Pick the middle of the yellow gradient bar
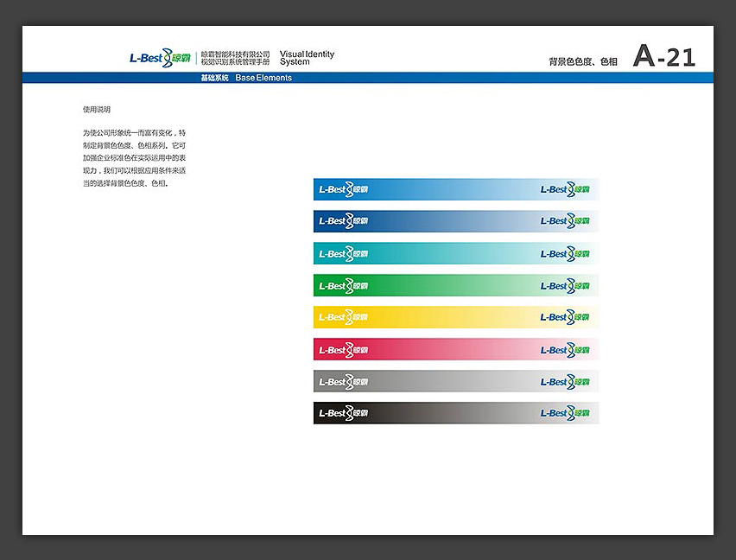This screenshot has height=560, width=736. (455, 317)
